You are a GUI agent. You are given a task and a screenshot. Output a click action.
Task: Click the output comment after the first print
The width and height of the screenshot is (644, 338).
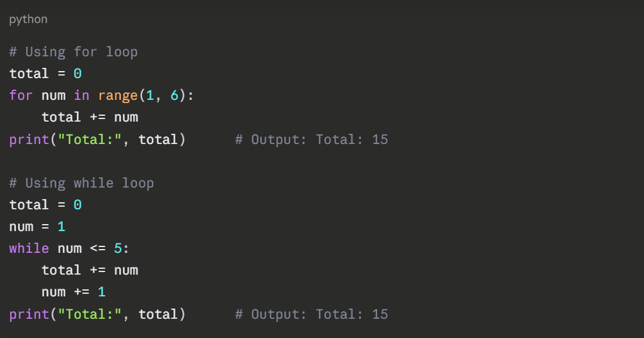pos(311,139)
